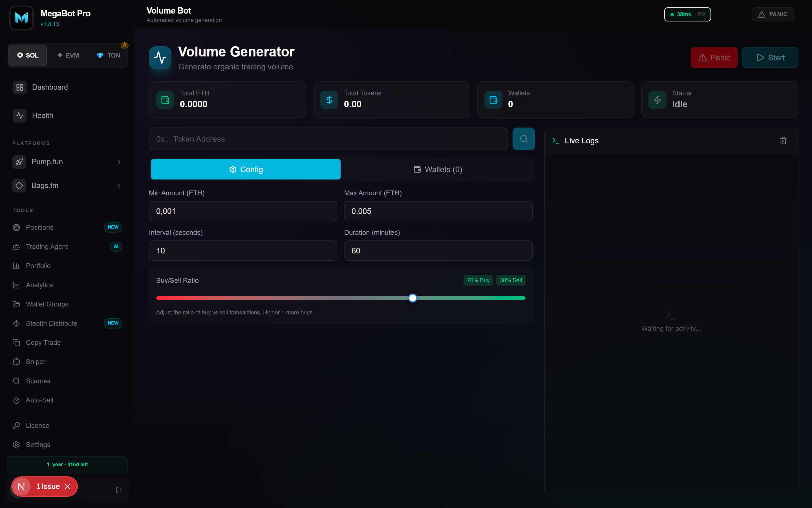Click the Trading Agent robot icon
The width and height of the screenshot is (812, 508).
point(16,247)
